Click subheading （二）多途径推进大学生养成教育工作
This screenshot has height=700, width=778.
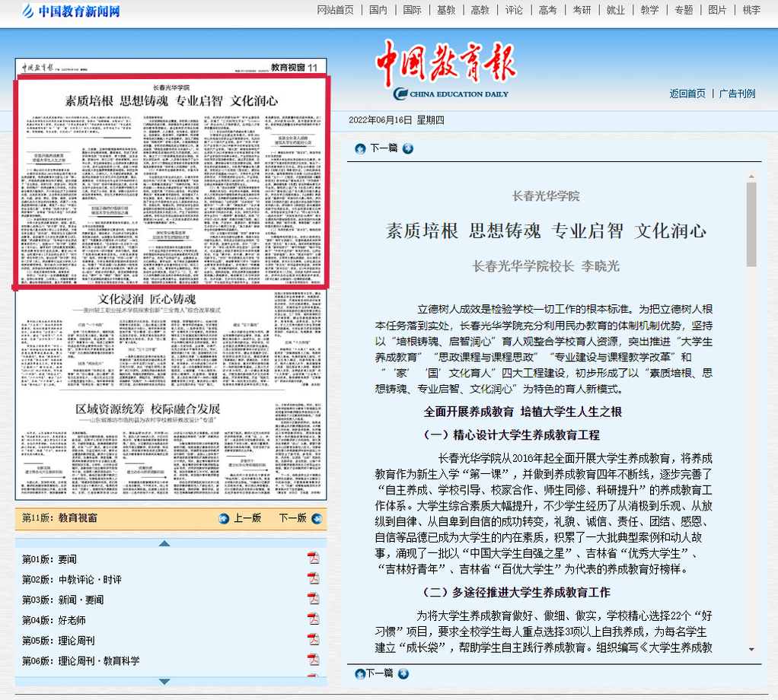[516, 593]
